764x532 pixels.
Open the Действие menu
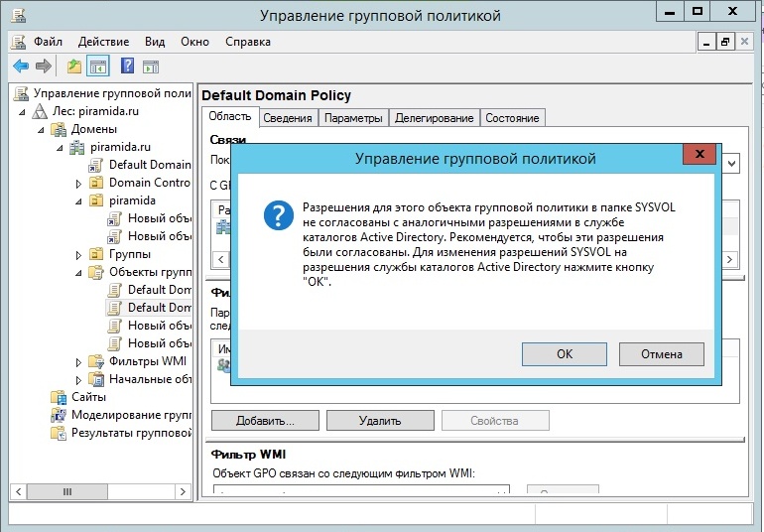[x=103, y=42]
